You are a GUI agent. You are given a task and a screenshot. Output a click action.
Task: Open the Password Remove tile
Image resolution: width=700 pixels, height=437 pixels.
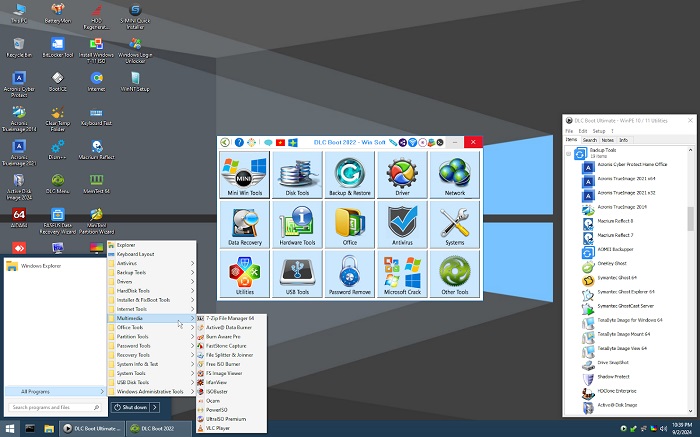tap(350, 274)
